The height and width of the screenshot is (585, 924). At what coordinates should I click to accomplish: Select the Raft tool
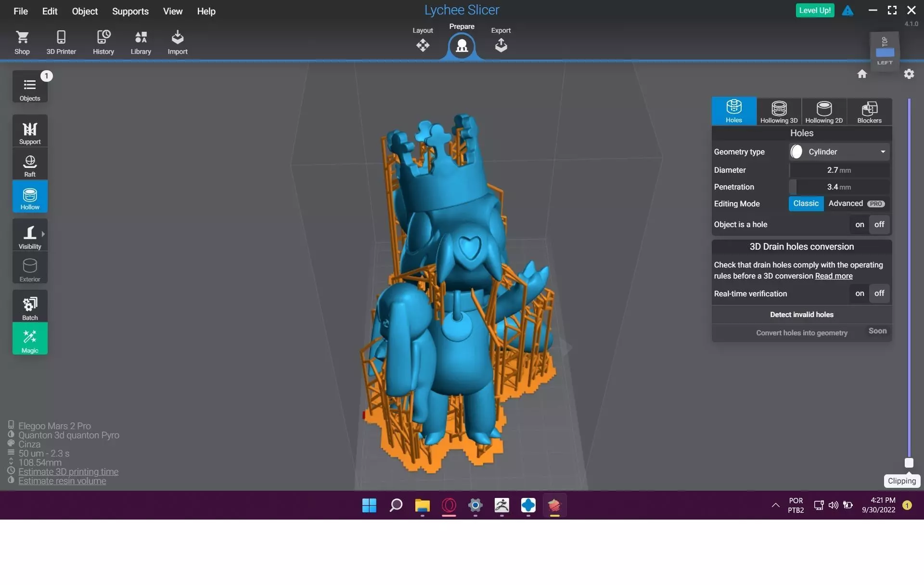point(30,164)
